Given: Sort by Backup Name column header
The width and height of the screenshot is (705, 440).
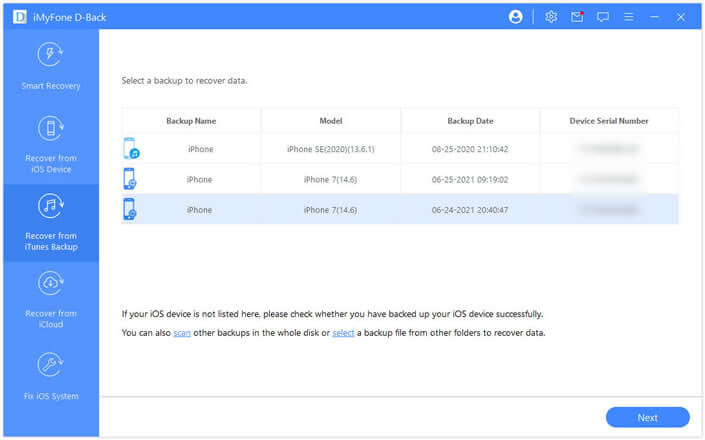Looking at the screenshot, I should [x=191, y=121].
